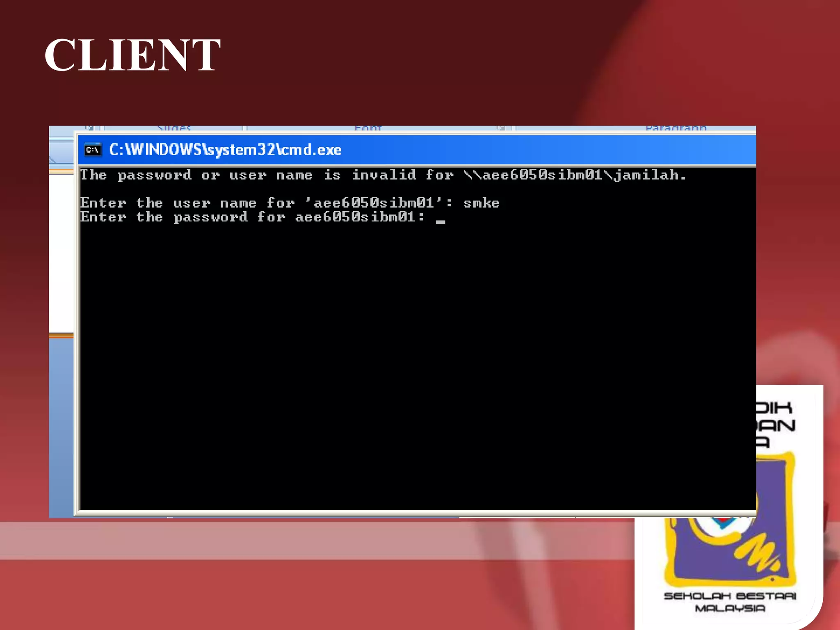
Task: Click the 'SEKOLAH BESTARI MALAYSIA' caption text
Action: [x=730, y=602]
